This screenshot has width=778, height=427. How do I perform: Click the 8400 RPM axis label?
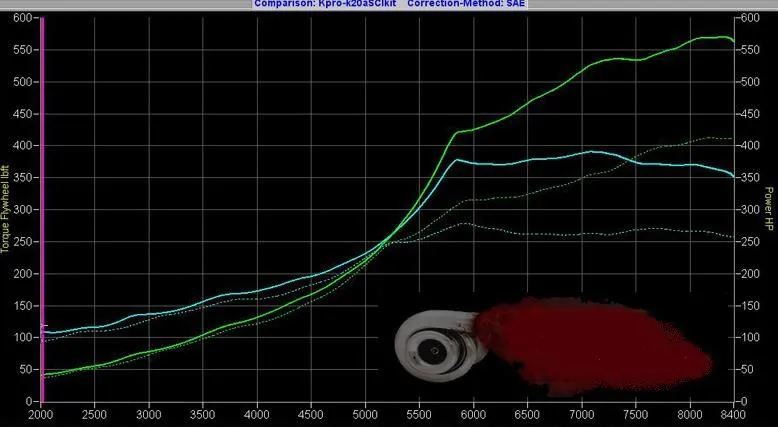tap(733, 415)
